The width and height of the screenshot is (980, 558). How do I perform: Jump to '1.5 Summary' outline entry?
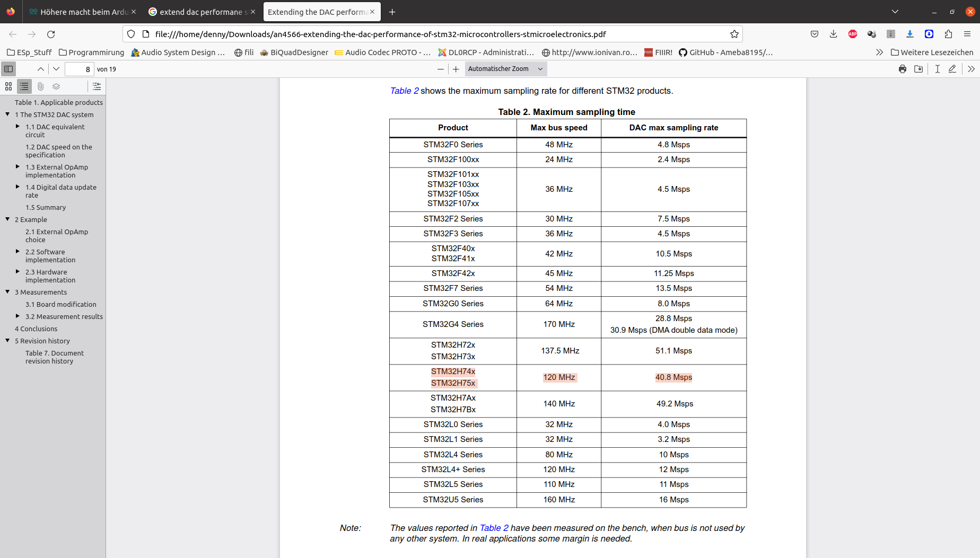(46, 207)
